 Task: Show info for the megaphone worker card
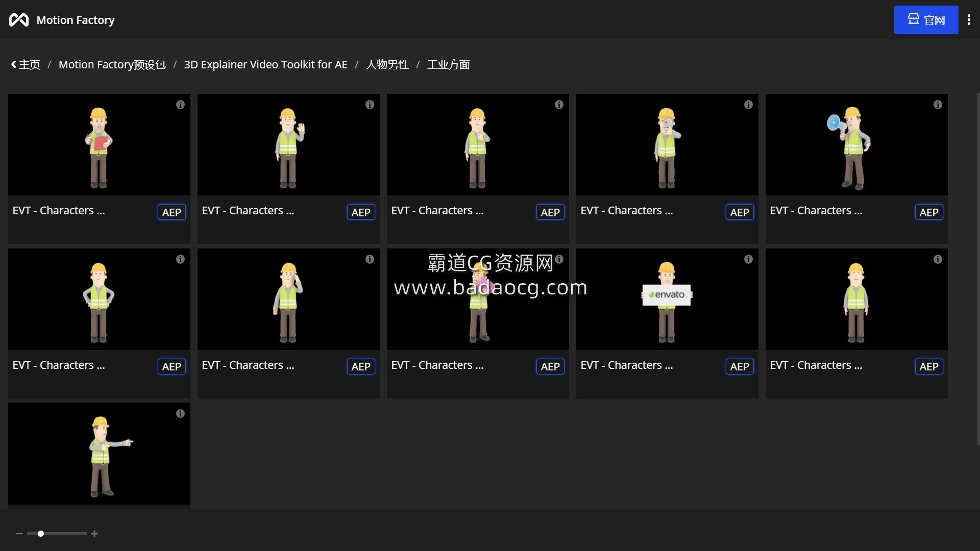[938, 105]
